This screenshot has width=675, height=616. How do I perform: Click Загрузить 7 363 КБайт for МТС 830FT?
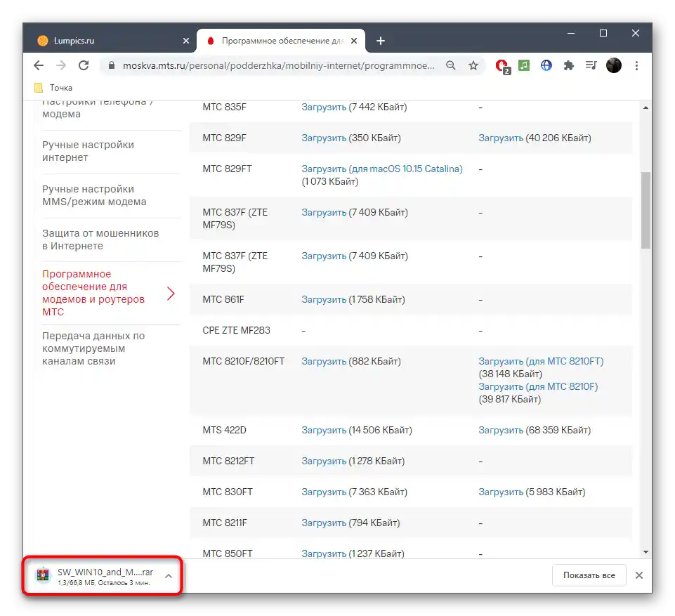pos(324,492)
